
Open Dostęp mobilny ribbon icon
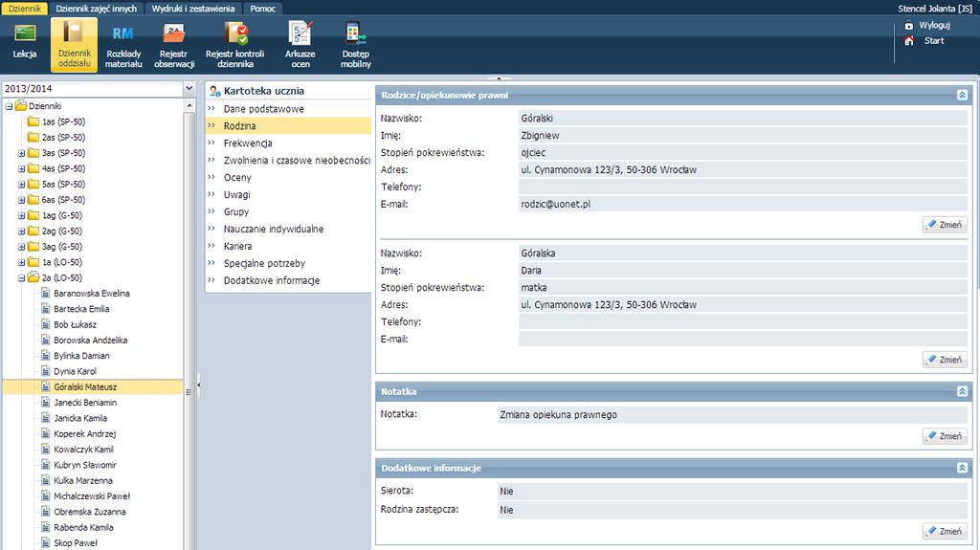[356, 33]
